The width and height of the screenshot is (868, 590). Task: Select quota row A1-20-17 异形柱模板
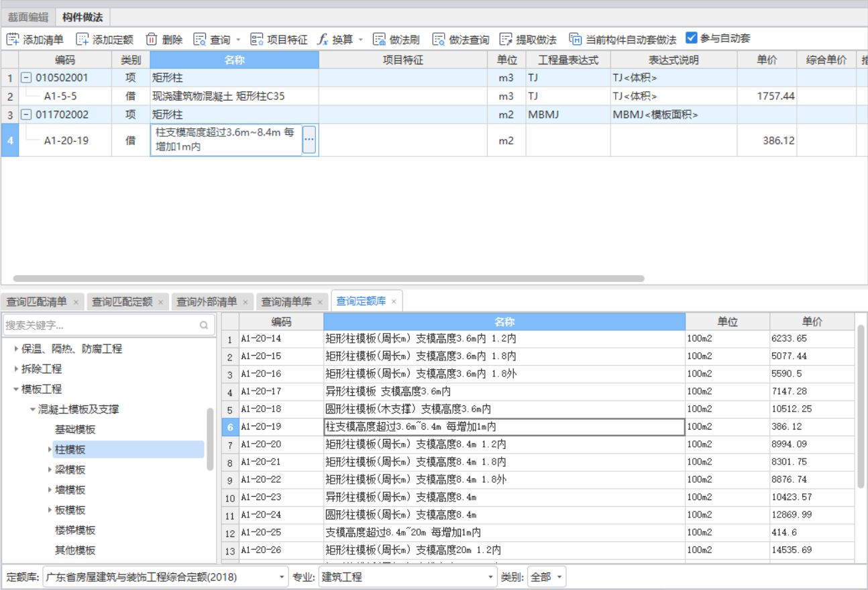pyautogui.click(x=538, y=391)
